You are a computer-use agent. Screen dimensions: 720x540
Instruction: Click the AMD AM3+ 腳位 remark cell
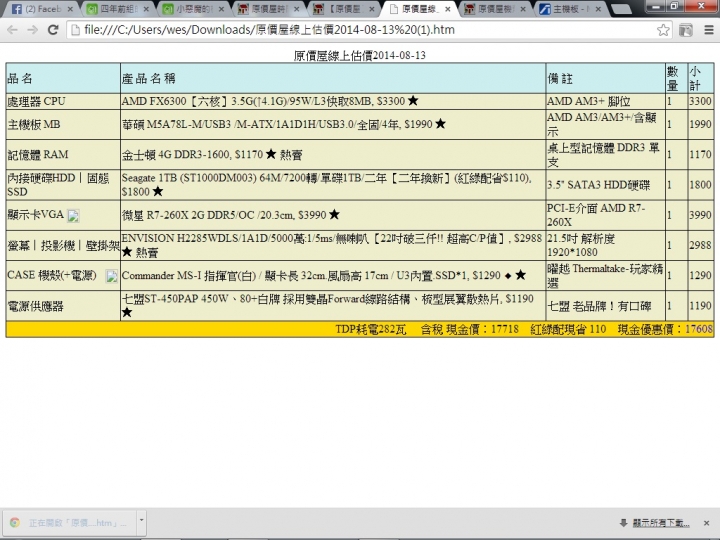605,101
